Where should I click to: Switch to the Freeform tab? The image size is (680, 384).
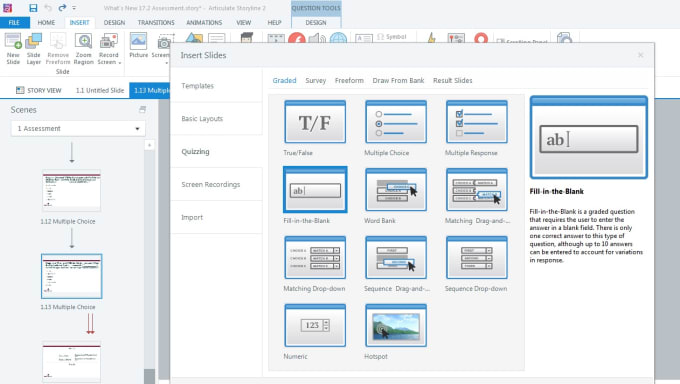click(x=349, y=80)
